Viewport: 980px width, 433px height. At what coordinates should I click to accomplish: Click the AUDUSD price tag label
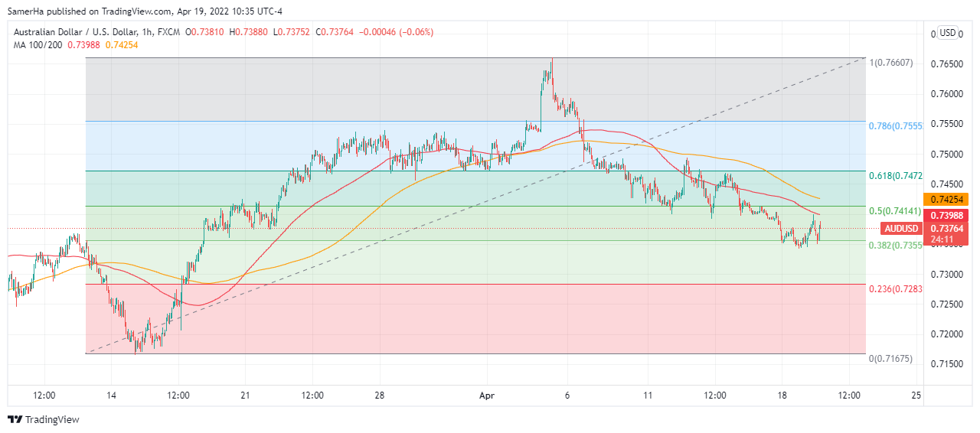[900, 228]
